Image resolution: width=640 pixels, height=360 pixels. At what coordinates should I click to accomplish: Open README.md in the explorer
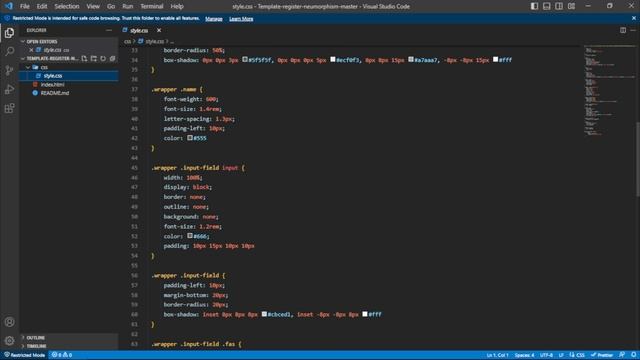coord(69,93)
